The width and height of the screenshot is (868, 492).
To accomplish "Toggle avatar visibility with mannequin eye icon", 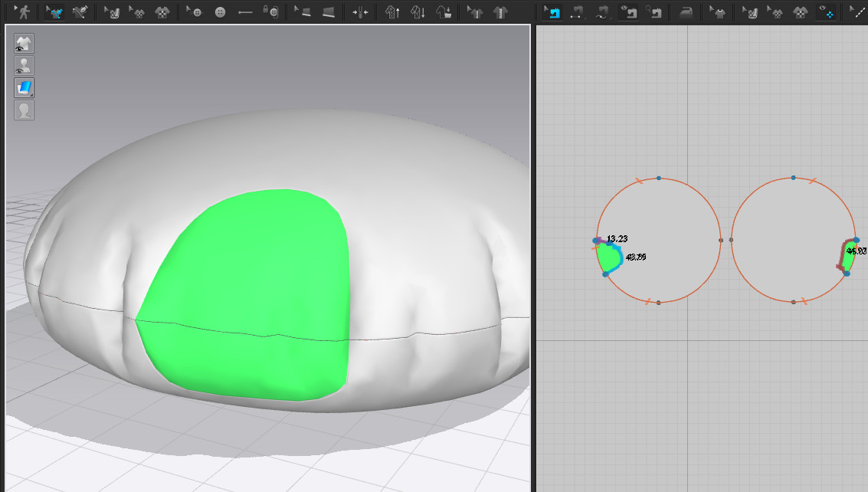I will (25, 65).
